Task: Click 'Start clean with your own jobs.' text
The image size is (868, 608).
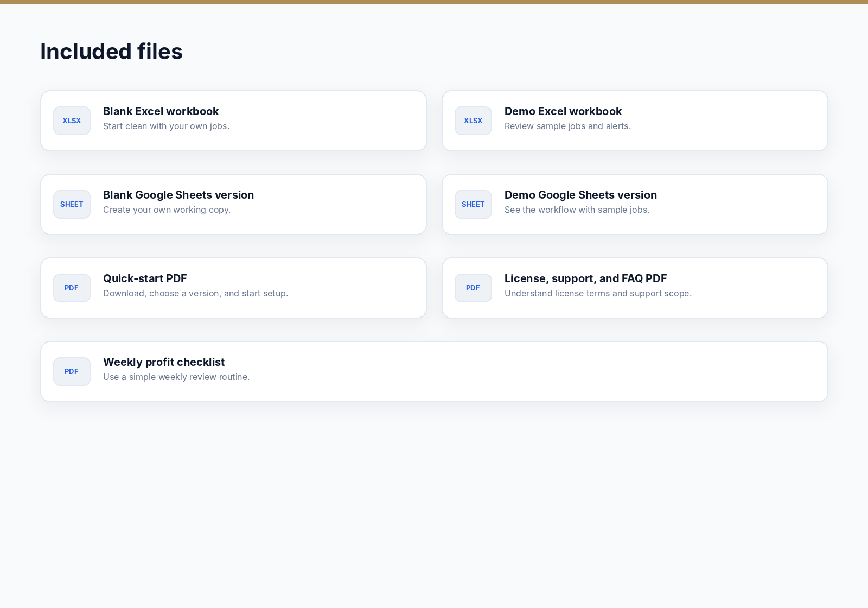Action: click(x=167, y=126)
